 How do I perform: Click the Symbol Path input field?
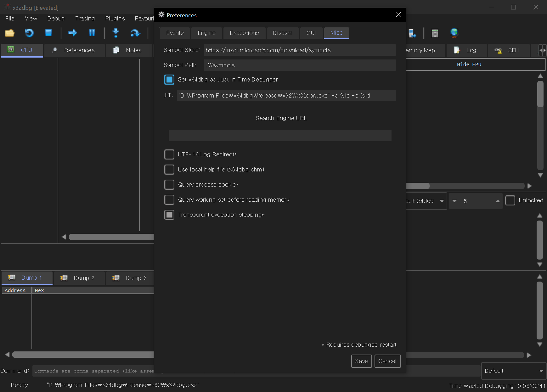point(300,65)
